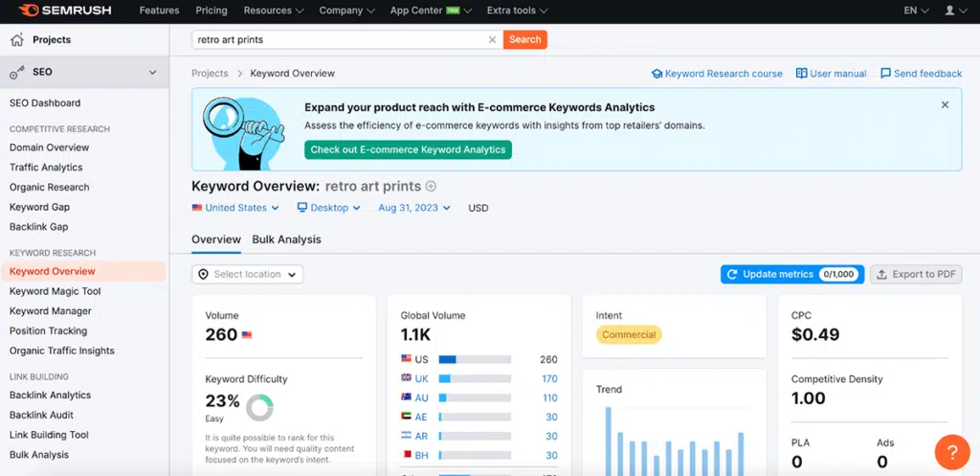This screenshot has width=980, height=476.
Task: Click the Desktop monitor icon
Action: point(302,208)
